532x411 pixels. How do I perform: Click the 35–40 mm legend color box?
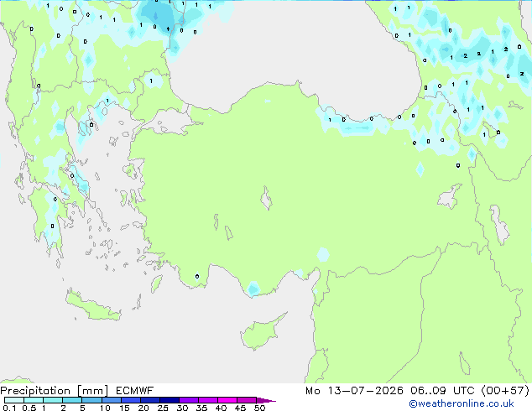click(208, 400)
